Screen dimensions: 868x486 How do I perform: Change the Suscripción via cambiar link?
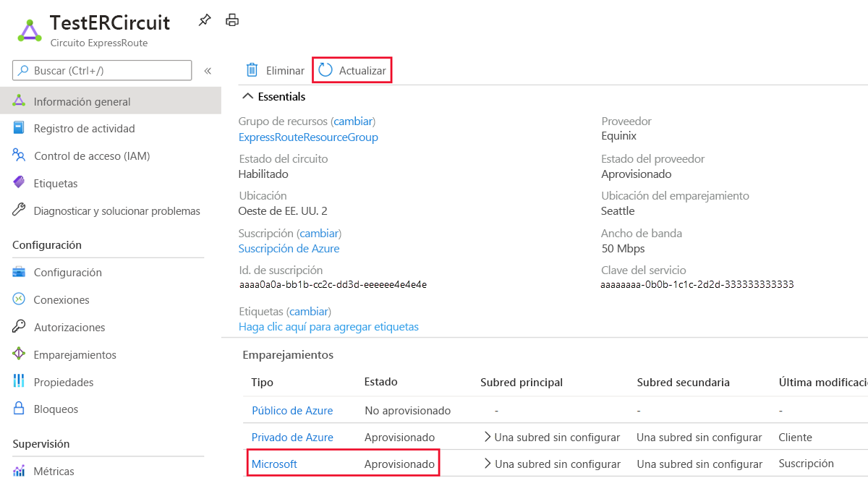[x=319, y=234]
